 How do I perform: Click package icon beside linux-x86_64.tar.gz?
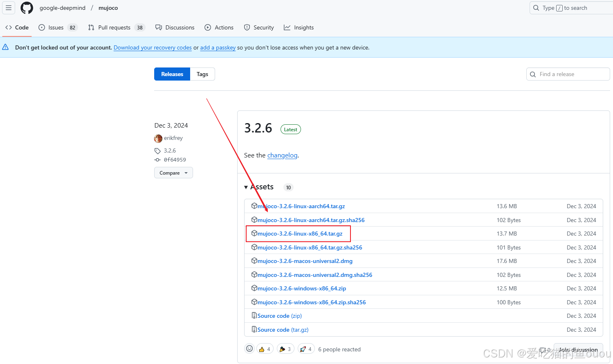tap(254, 233)
